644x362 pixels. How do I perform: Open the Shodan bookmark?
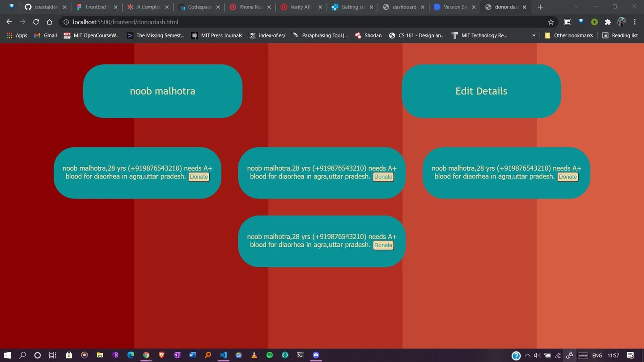tap(368, 35)
